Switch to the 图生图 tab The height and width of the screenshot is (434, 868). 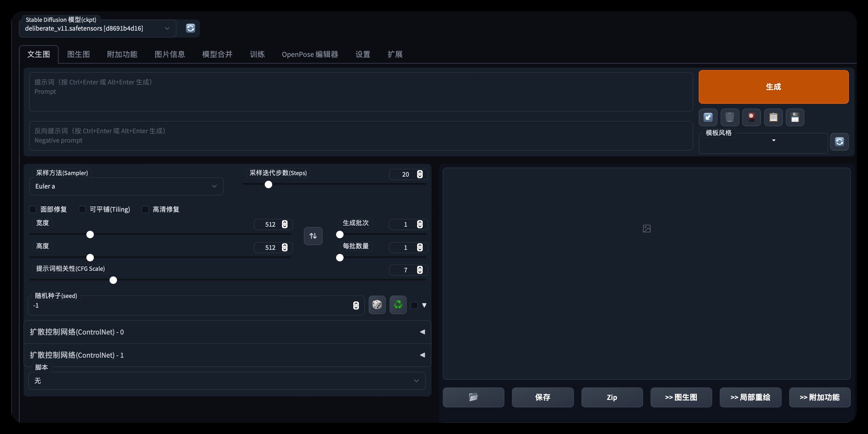click(x=79, y=54)
